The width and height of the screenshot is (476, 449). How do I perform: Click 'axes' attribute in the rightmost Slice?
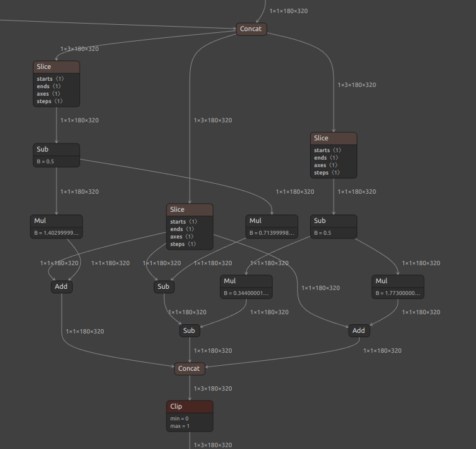(x=326, y=165)
